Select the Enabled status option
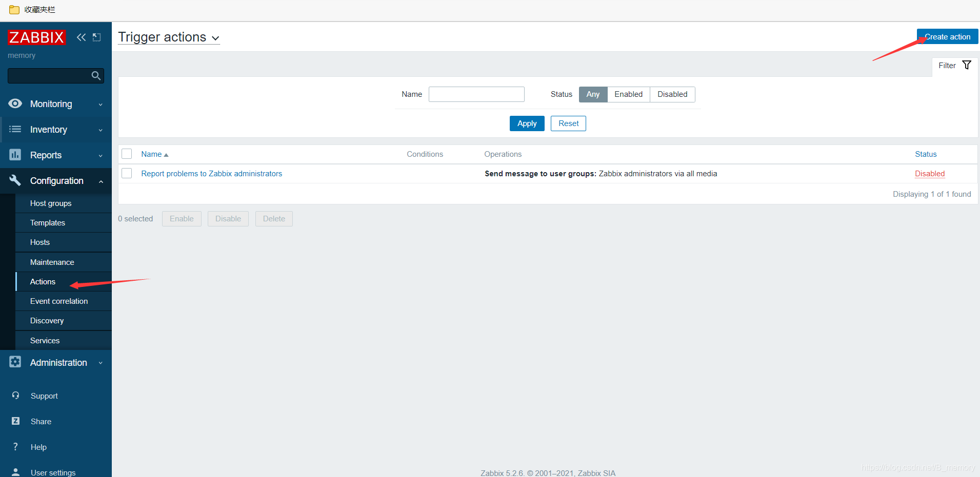The width and height of the screenshot is (980, 477). [629, 94]
